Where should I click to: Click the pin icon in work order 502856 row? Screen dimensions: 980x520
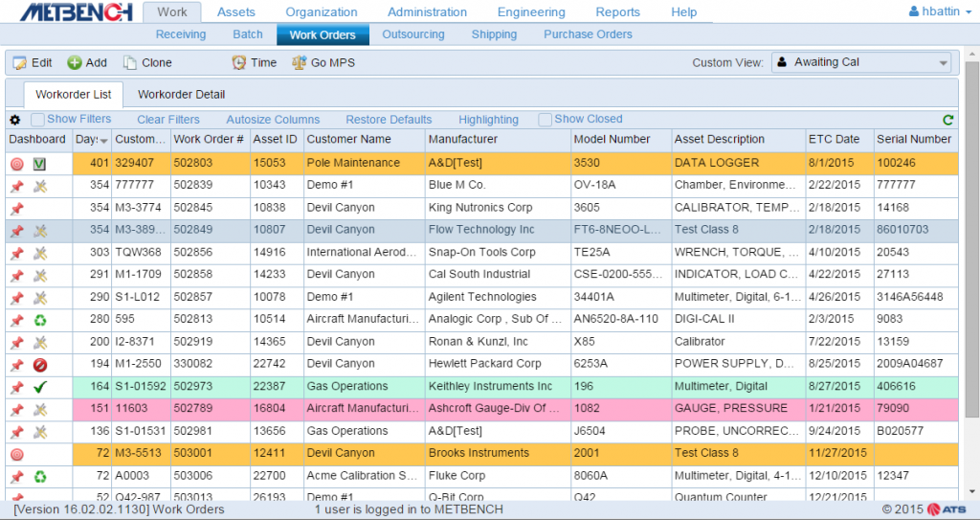point(17,254)
